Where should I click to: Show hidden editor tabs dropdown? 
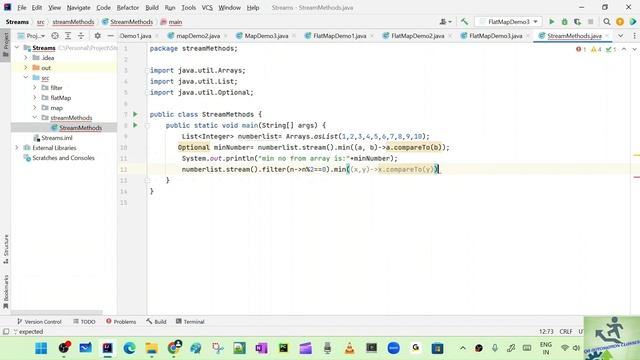point(620,36)
